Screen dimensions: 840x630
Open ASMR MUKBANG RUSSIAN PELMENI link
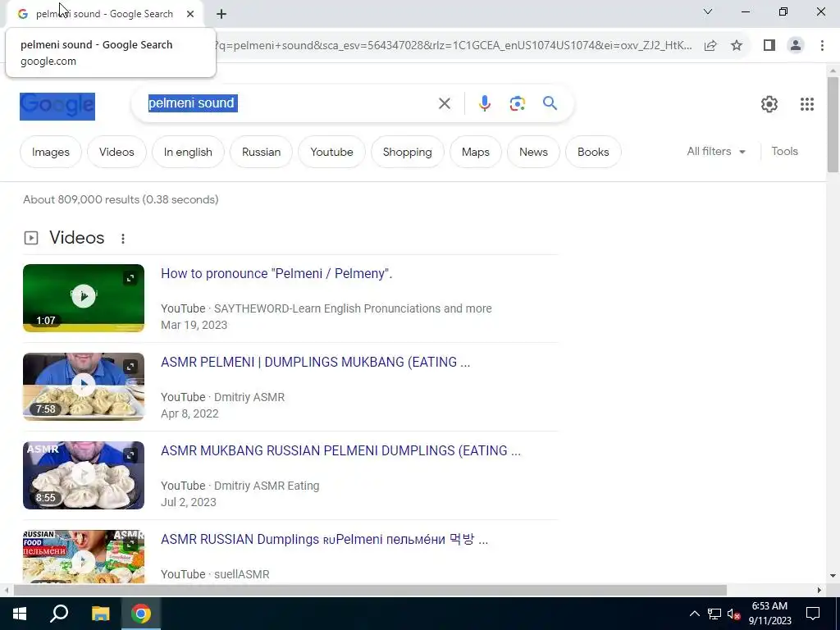(x=340, y=450)
